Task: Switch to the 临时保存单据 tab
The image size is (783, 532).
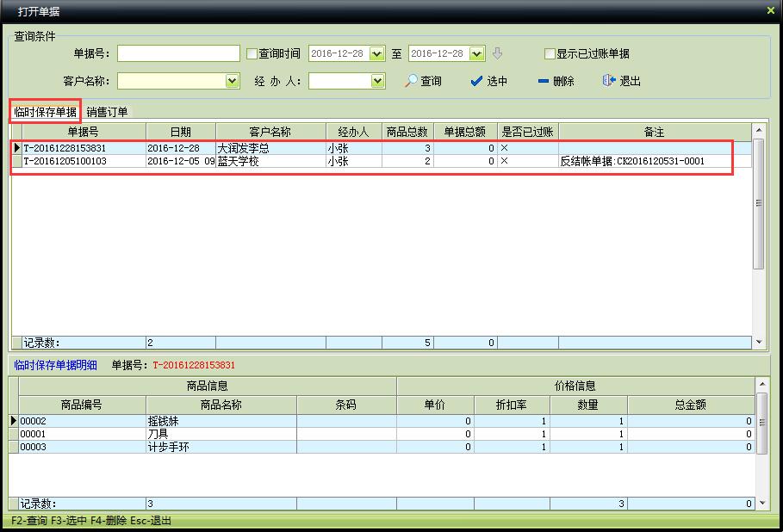Action: [45, 112]
